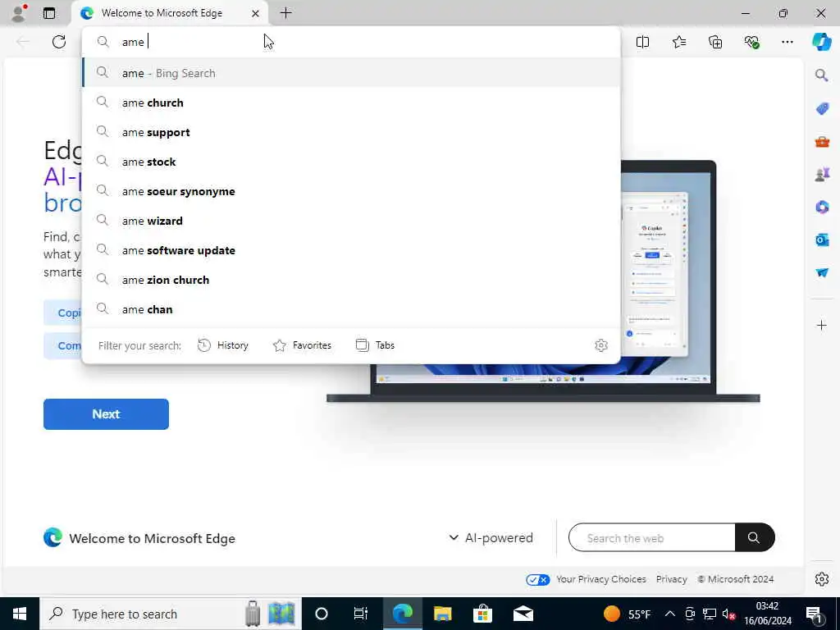840x630 pixels.
Task: Click the refresh page icon
Action: click(x=59, y=42)
